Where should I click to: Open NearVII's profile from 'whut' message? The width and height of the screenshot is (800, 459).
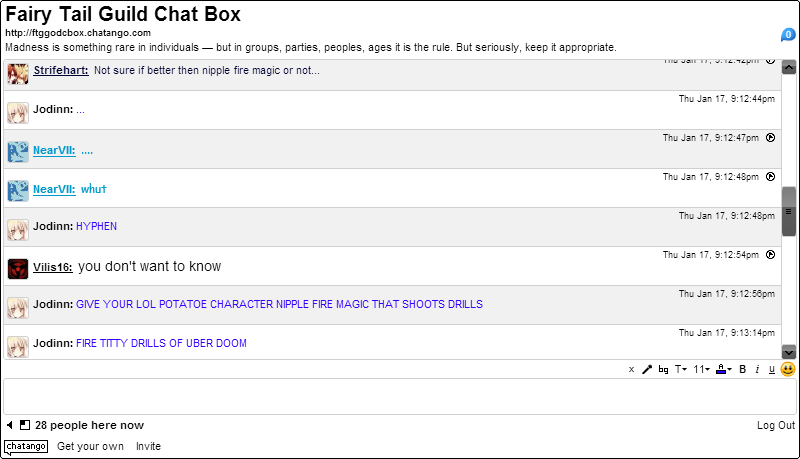coord(54,189)
